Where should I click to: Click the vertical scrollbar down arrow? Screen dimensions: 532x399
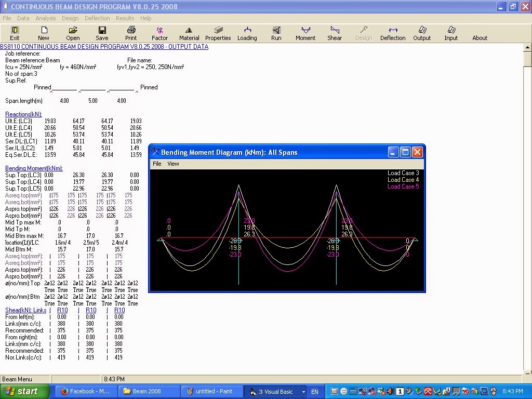click(527, 371)
